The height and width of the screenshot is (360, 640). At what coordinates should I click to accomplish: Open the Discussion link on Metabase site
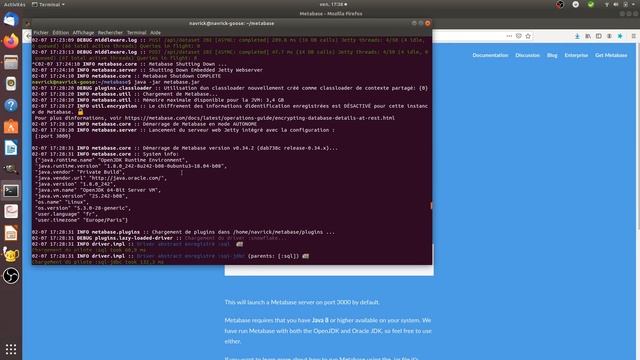pos(527,55)
